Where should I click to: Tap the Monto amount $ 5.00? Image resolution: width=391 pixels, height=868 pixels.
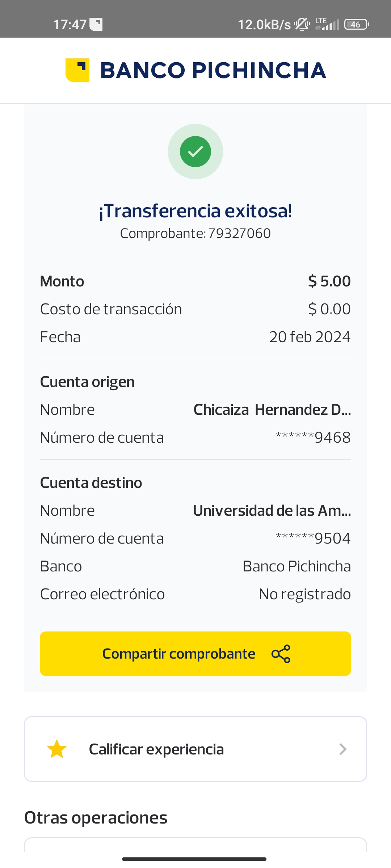[x=329, y=281]
